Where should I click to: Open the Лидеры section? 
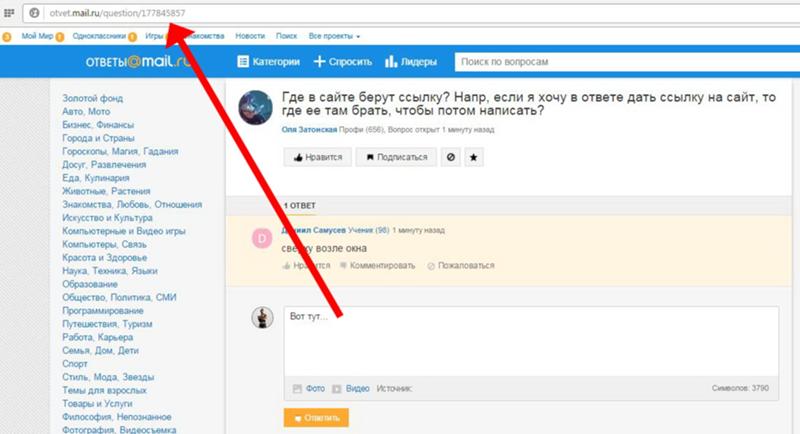pyautogui.click(x=410, y=62)
